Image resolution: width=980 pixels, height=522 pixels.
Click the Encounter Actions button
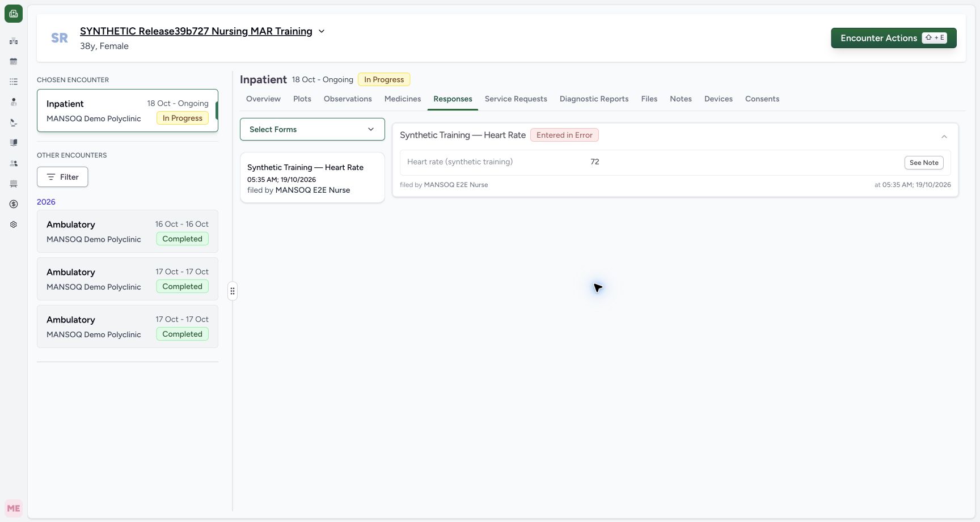click(894, 38)
